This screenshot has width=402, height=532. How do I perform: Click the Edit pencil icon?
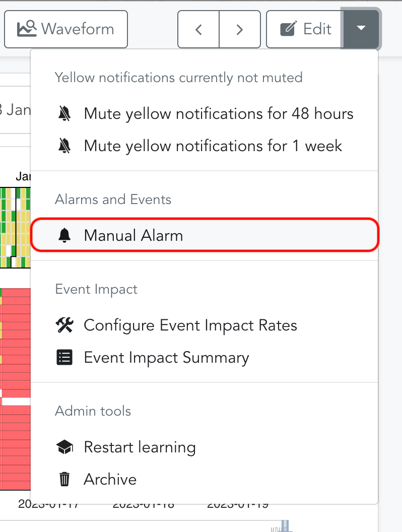[x=289, y=29]
